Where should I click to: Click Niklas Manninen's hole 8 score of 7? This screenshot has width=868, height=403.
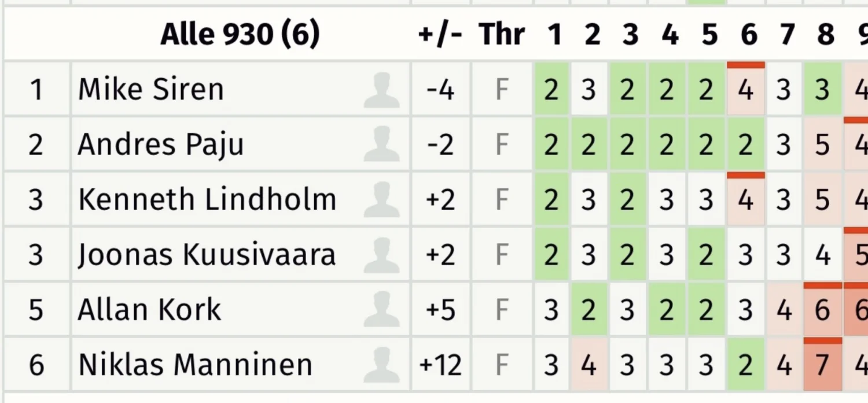tap(822, 365)
